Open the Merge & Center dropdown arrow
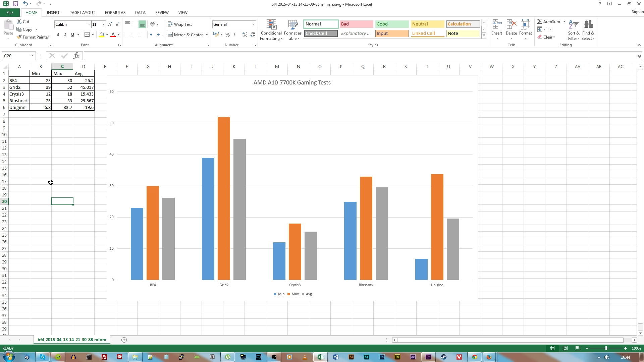This screenshot has width=644, height=362. pyautogui.click(x=207, y=35)
